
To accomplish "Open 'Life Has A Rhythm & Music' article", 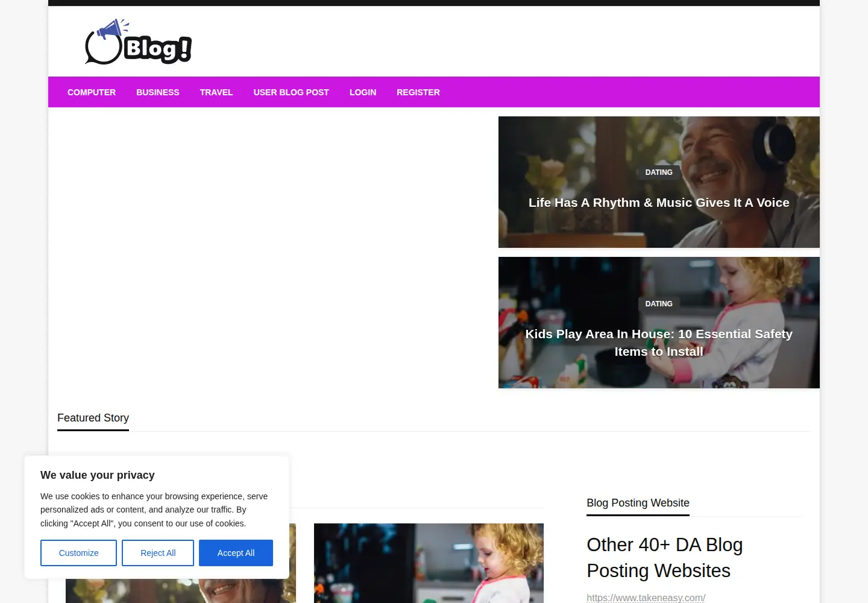I will (659, 203).
